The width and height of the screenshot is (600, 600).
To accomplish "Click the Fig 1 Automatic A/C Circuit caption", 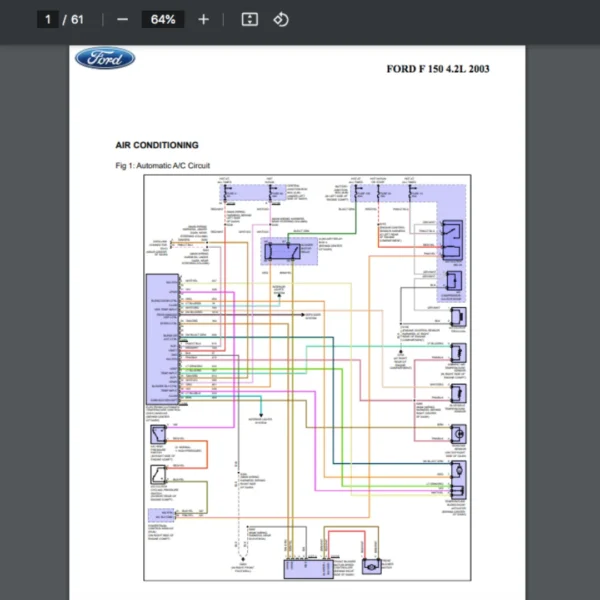I will 163,165.
